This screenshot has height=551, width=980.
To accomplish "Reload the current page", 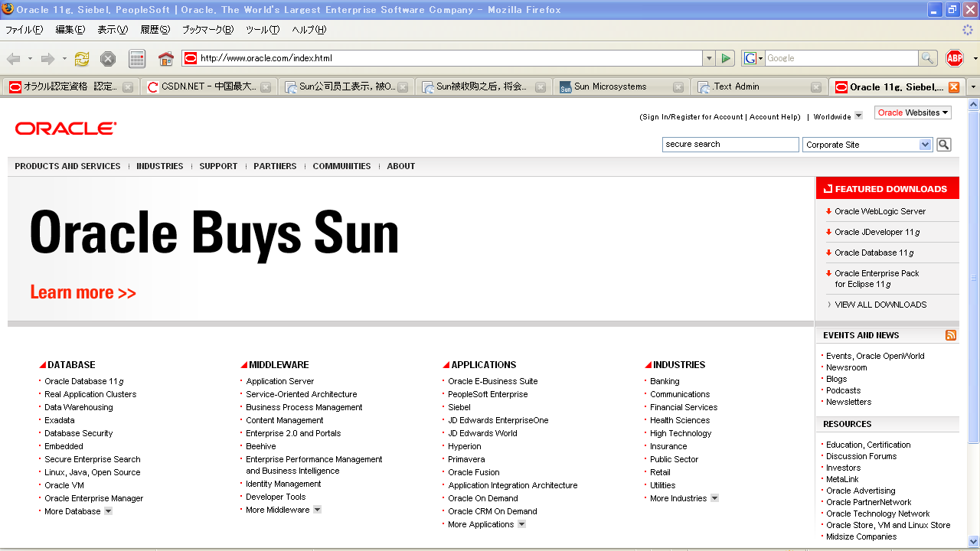I will (82, 59).
